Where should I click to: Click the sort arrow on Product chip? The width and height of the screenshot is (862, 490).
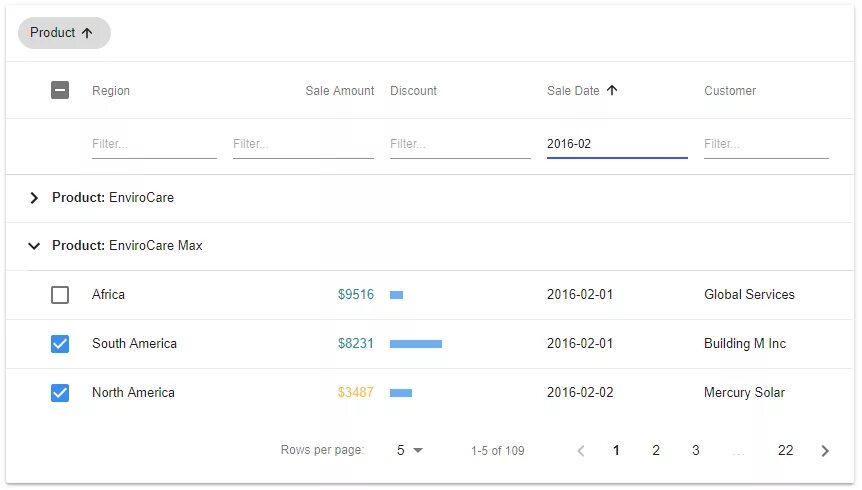[87, 33]
